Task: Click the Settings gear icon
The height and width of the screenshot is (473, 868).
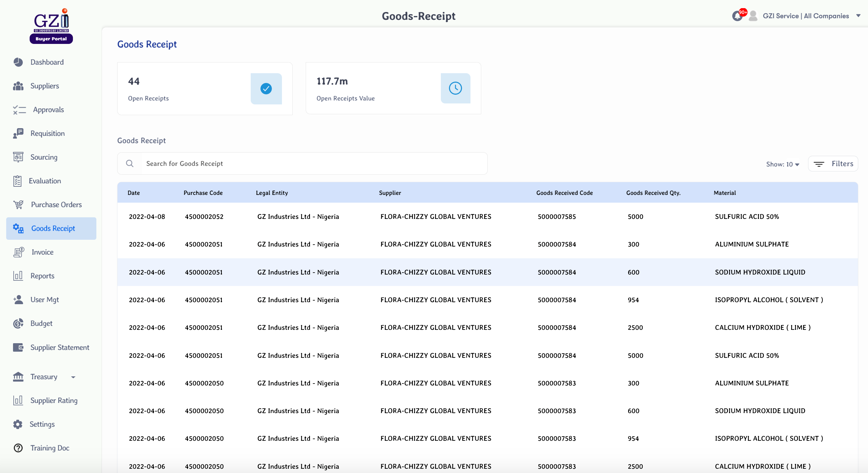Action: coord(18,424)
